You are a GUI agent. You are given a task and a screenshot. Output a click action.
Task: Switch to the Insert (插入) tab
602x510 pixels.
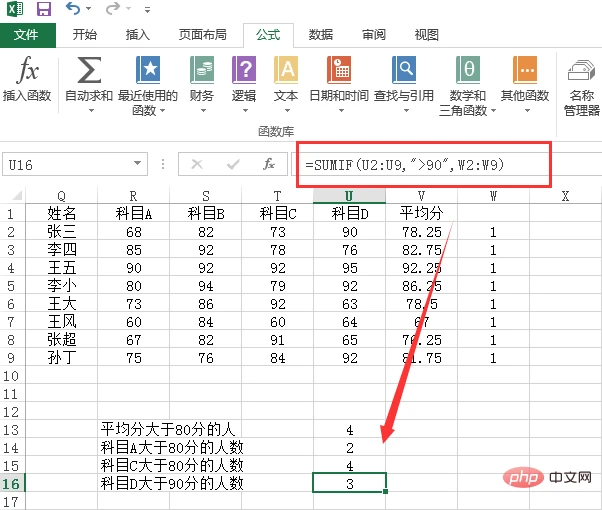click(138, 35)
